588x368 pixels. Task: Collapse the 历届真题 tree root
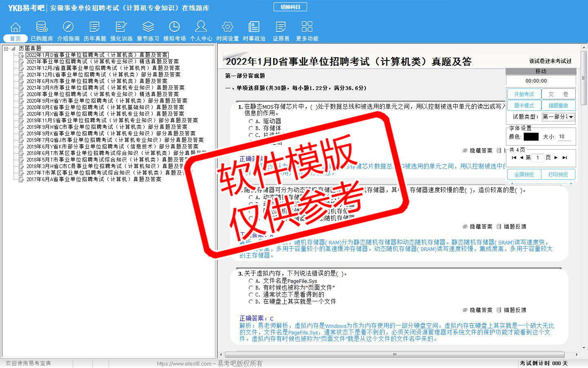(6, 49)
